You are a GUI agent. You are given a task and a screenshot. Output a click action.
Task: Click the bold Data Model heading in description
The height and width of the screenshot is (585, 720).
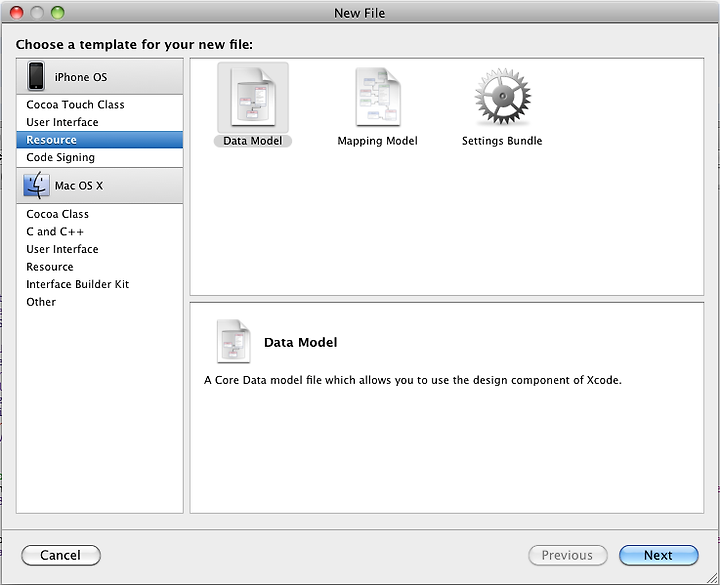pyautogui.click(x=300, y=343)
